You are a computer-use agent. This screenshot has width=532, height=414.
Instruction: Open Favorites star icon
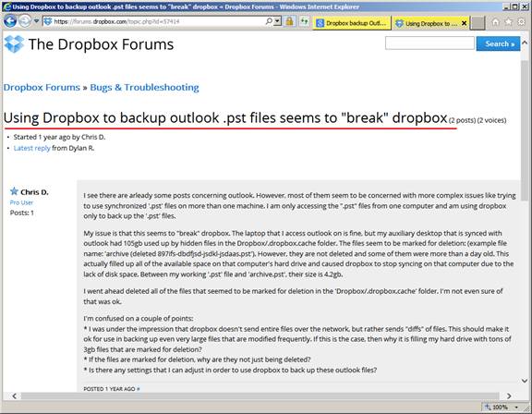[x=508, y=22]
